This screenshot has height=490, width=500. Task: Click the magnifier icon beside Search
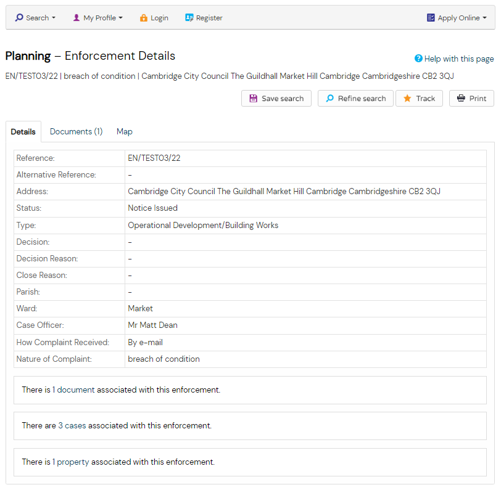[19, 17]
